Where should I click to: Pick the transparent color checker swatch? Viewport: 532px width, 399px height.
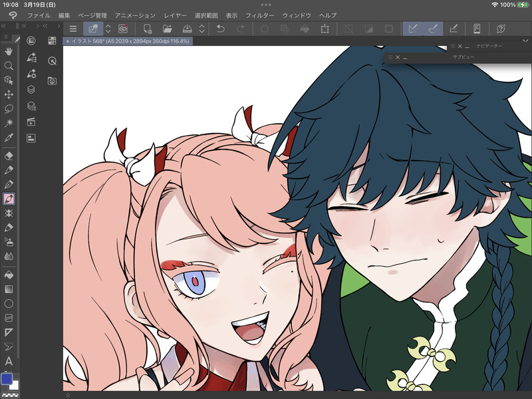point(11,395)
